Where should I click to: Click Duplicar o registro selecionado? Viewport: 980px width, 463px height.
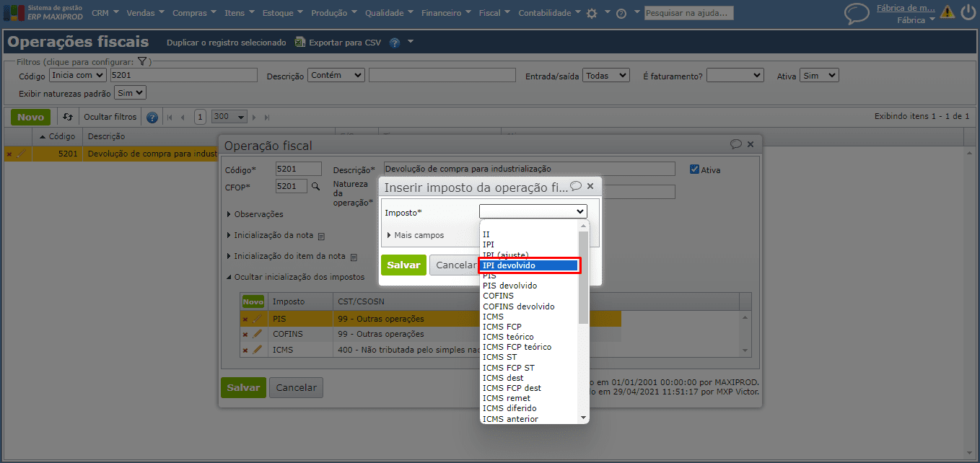[x=227, y=43]
